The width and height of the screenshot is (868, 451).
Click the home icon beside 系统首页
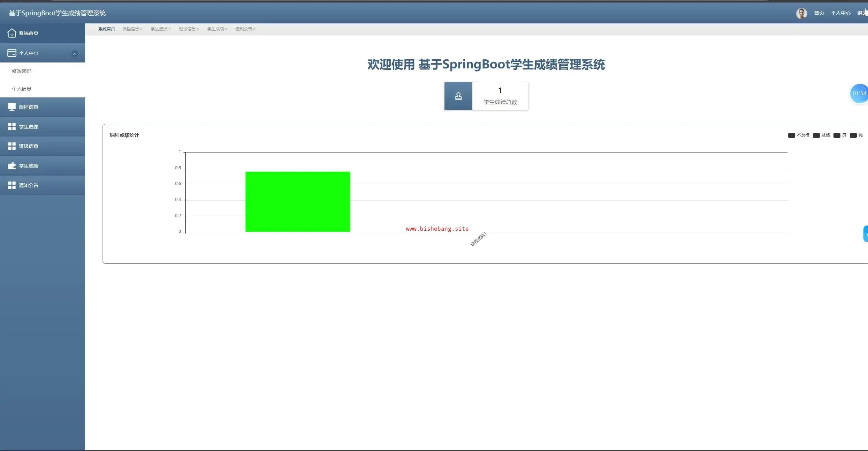pyautogui.click(x=12, y=33)
